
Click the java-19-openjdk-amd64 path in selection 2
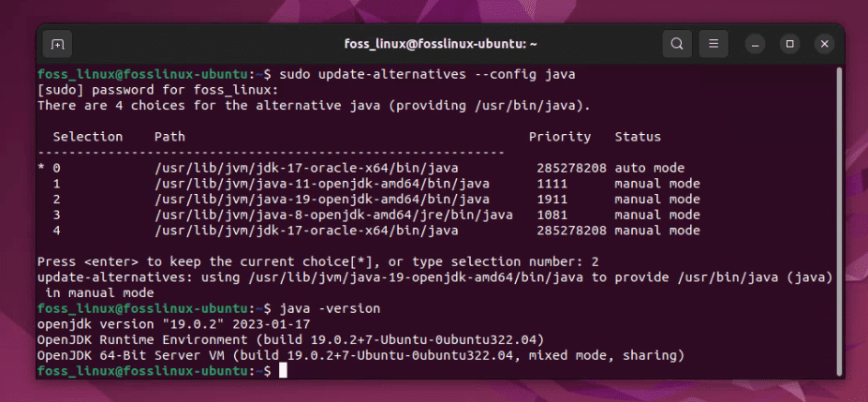coord(321,199)
